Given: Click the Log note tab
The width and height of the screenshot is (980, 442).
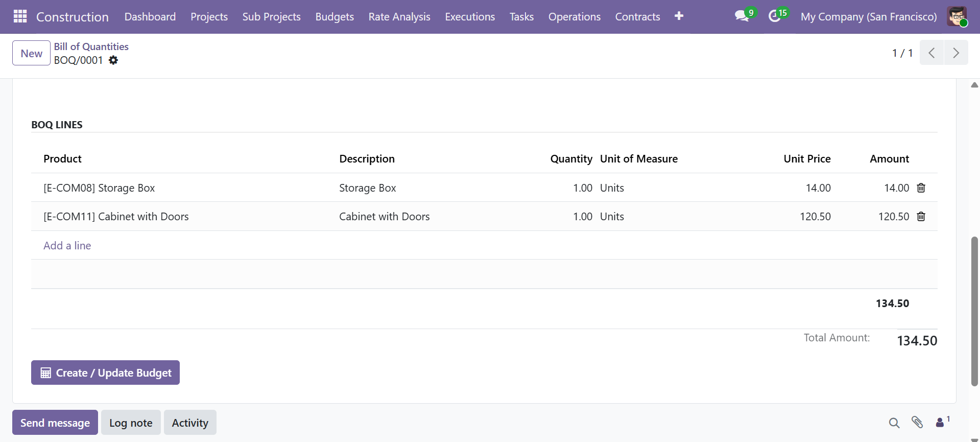Looking at the screenshot, I should tap(131, 423).
